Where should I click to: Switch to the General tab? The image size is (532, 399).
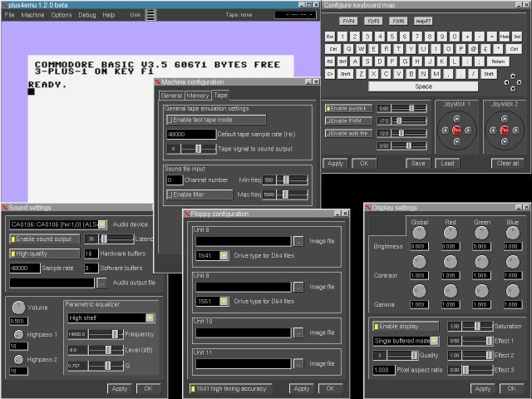pyautogui.click(x=171, y=96)
